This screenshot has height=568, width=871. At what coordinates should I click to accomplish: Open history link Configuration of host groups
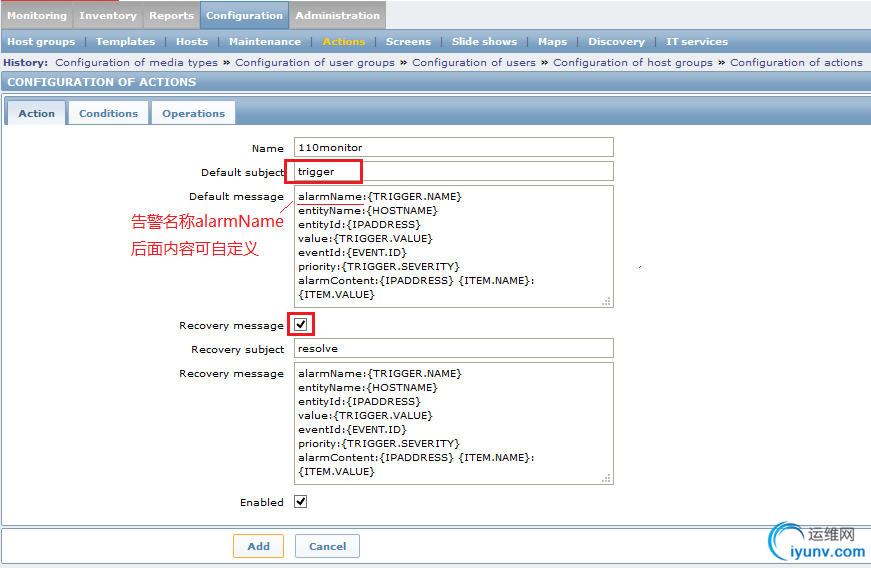[633, 63]
